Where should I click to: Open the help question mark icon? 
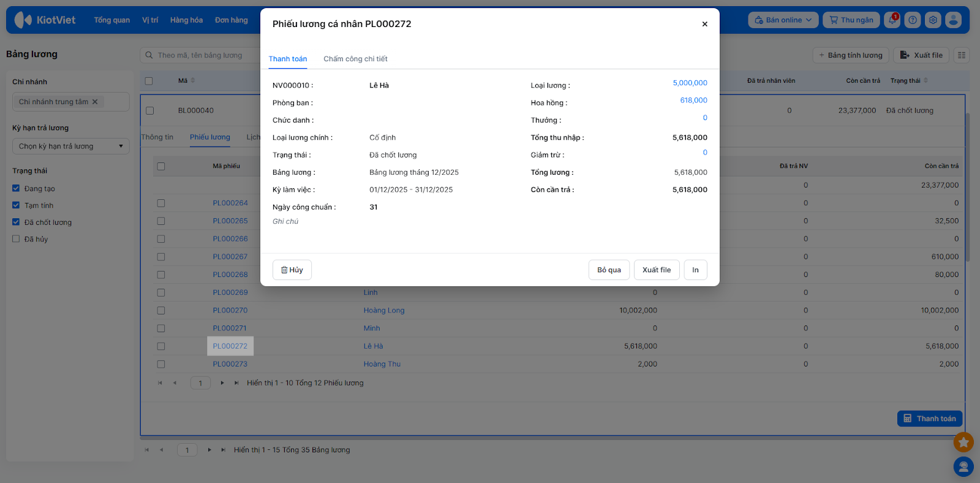pos(913,20)
